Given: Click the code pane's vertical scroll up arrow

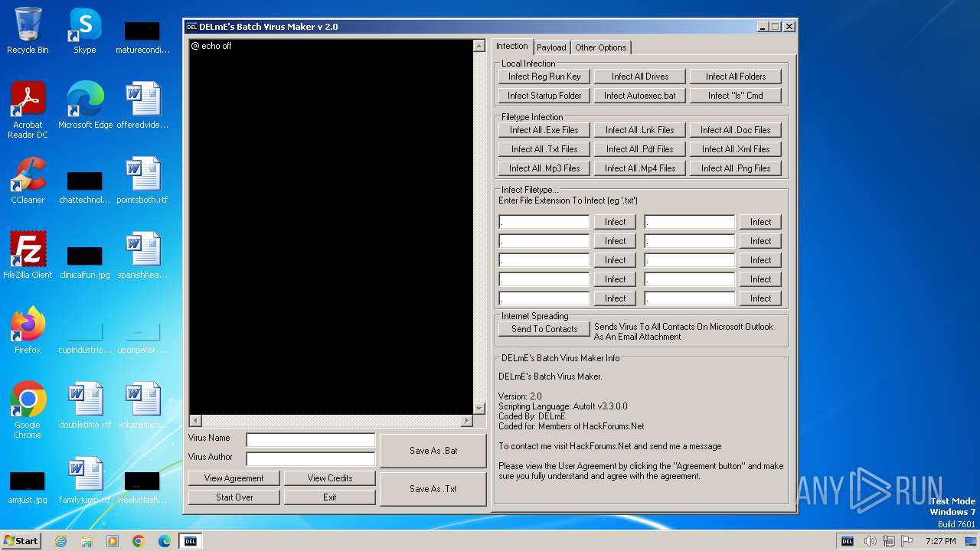Looking at the screenshot, I should 479,46.
